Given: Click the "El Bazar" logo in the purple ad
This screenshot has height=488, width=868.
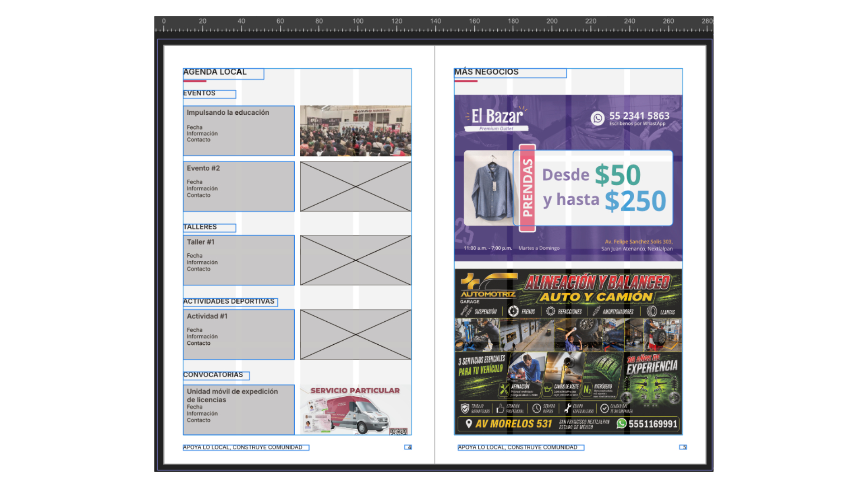Looking at the screenshot, I should (496, 118).
